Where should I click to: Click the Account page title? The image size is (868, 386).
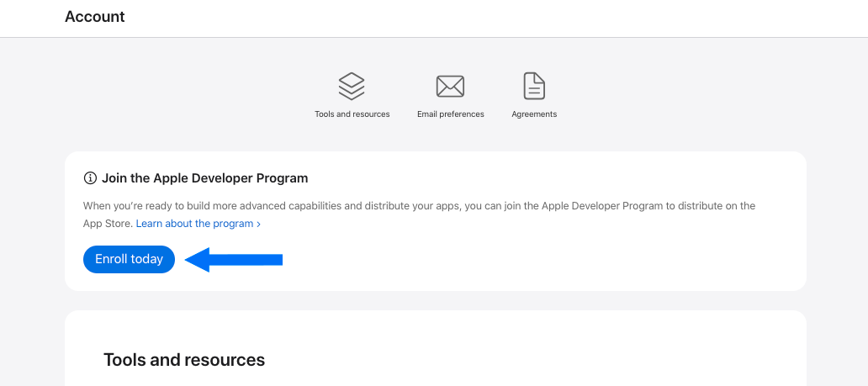[95, 17]
